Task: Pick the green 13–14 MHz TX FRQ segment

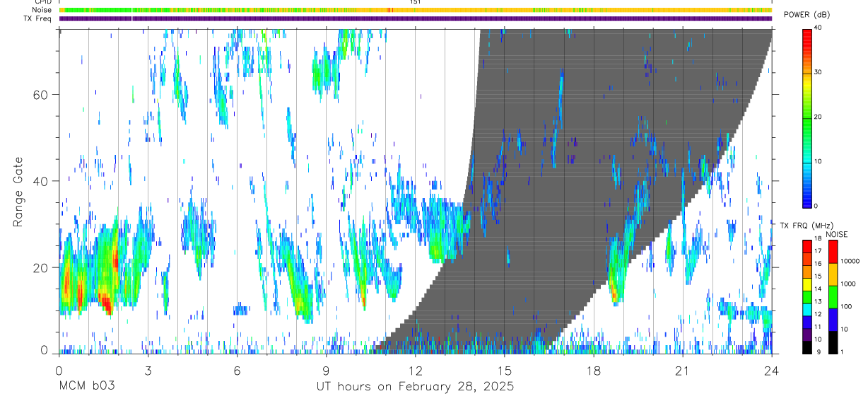Action: click(807, 296)
